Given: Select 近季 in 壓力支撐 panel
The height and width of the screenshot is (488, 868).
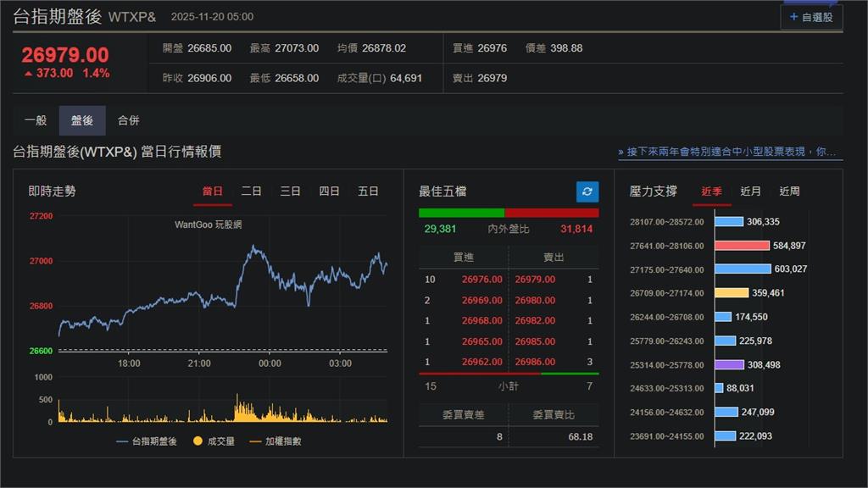Looking at the screenshot, I should click(712, 191).
